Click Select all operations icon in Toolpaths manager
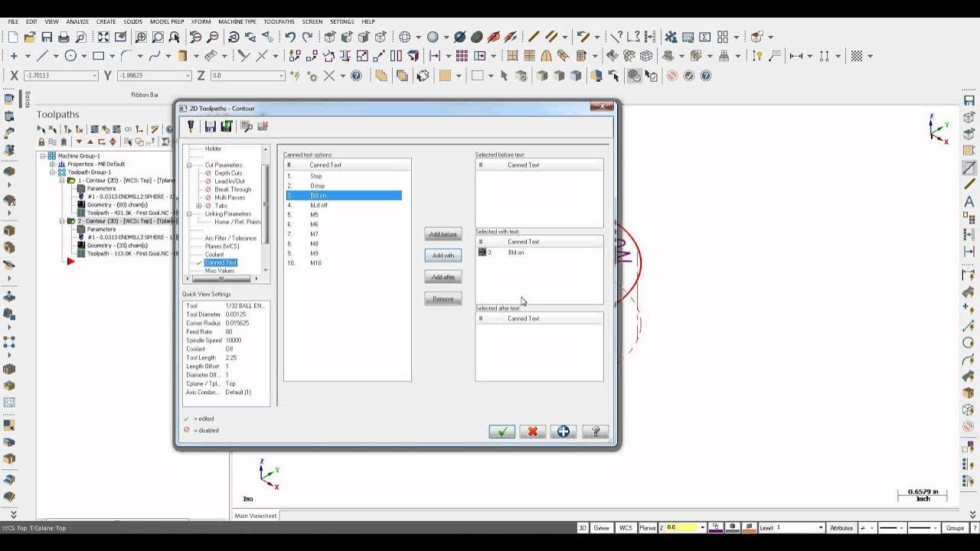Viewport: 980px width, 551px height. [42, 129]
